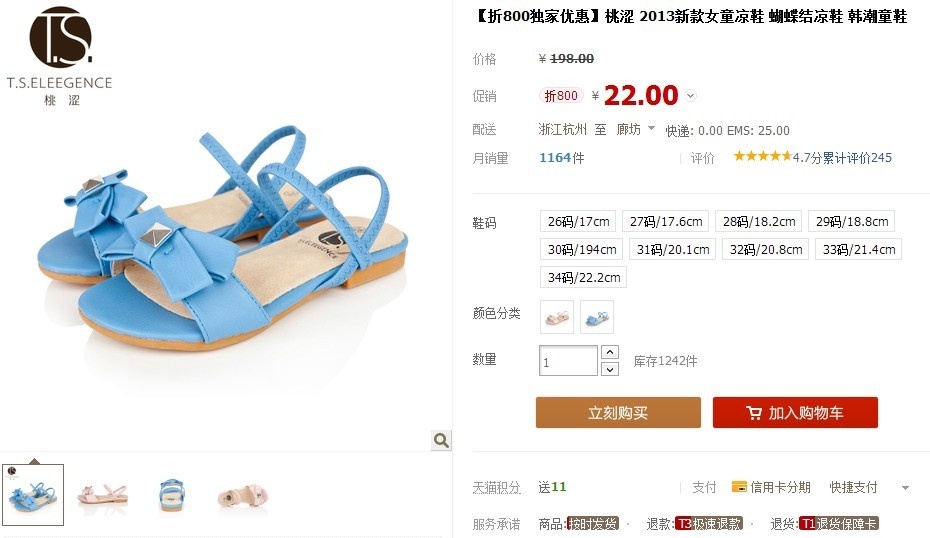Expand the payment methods dropdown arrow
This screenshot has height=538, width=930.
pos(905,488)
